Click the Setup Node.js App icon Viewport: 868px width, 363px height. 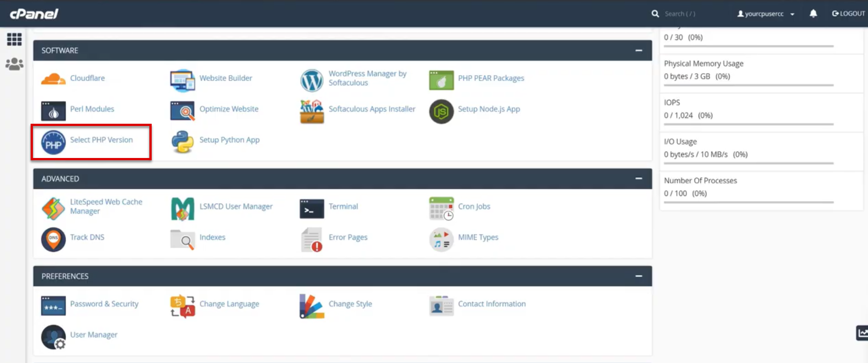click(x=441, y=111)
